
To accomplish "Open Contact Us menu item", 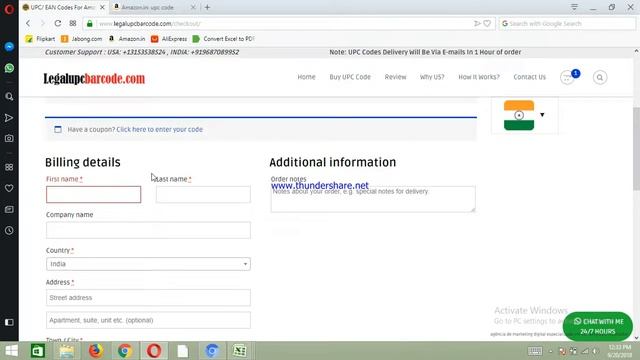I will 529,77.
